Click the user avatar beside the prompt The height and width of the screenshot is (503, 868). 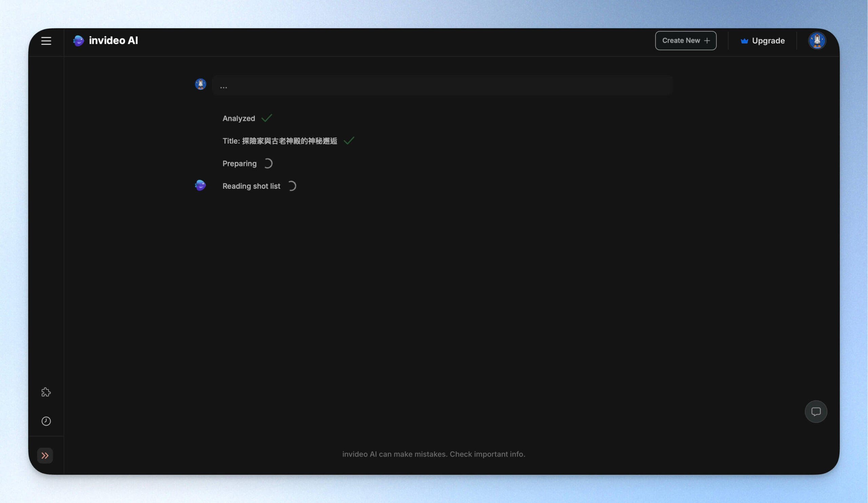point(200,84)
